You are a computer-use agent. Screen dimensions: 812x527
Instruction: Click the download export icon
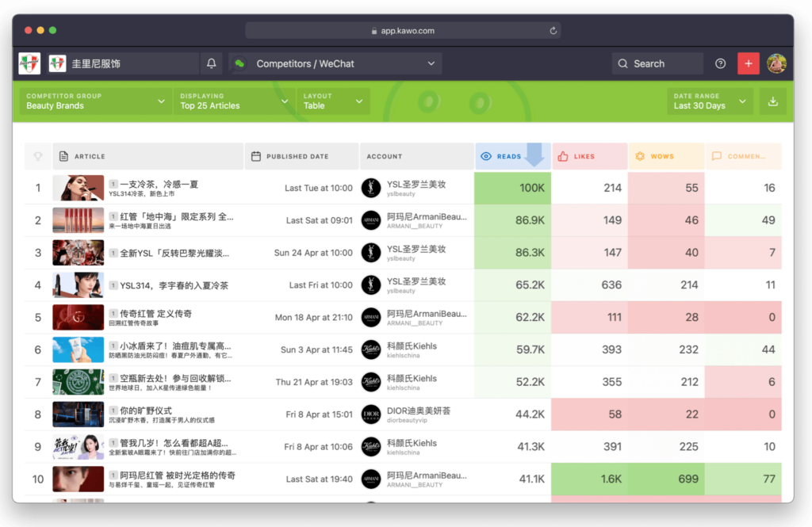(x=772, y=101)
